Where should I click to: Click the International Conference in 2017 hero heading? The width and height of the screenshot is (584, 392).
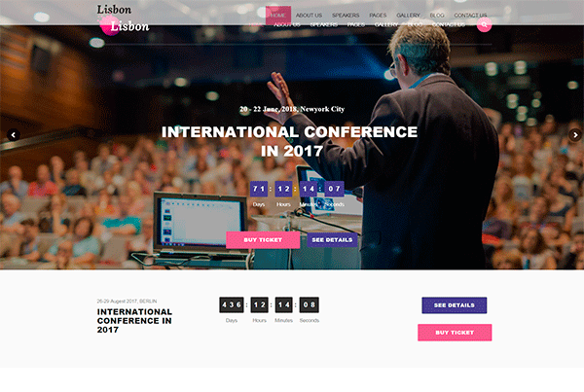(289, 141)
